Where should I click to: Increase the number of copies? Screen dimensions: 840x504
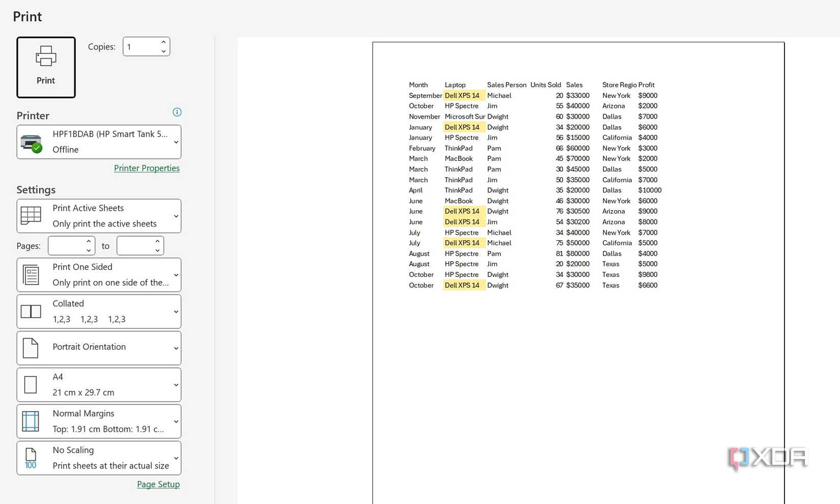pos(163,42)
